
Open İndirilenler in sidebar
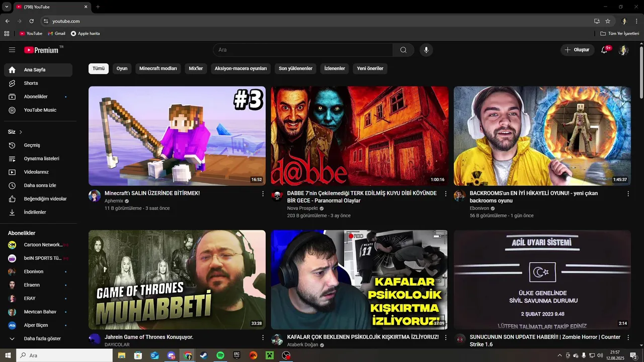tap(38, 212)
